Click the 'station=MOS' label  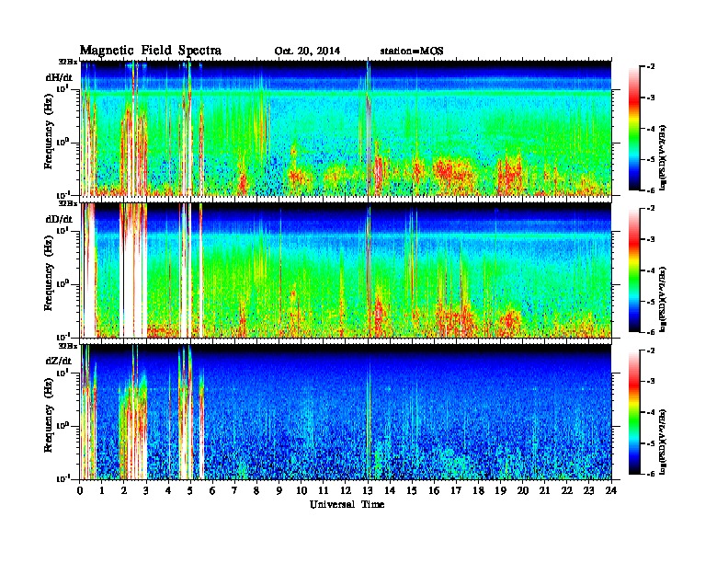pos(412,52)
